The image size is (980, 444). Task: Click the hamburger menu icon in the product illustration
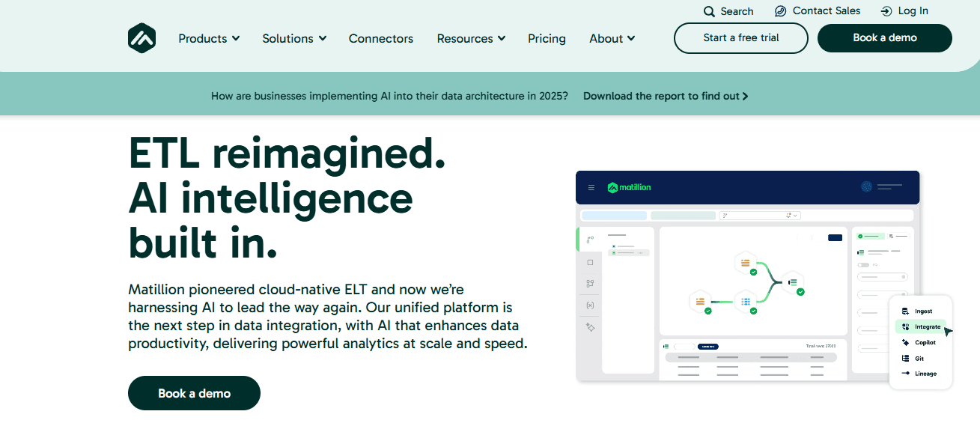click(x=591, y=187)
